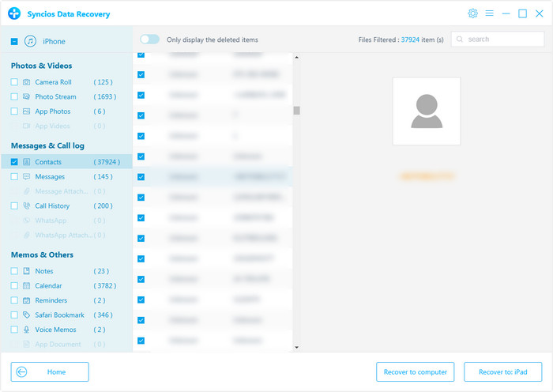This screenshot has height=392, width=553.
Task: Click the Calendar count (3782)
Action: click(x=105, y=286)
